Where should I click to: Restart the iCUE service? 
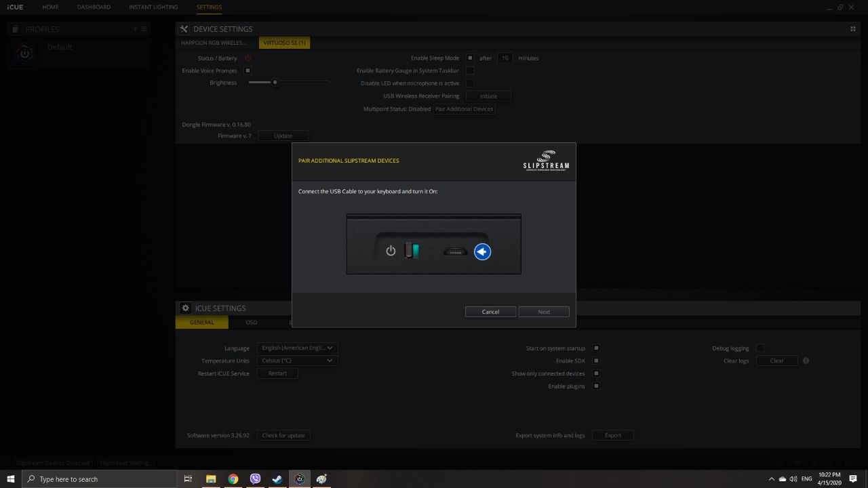pyautogui.click(x=277, y=373)
